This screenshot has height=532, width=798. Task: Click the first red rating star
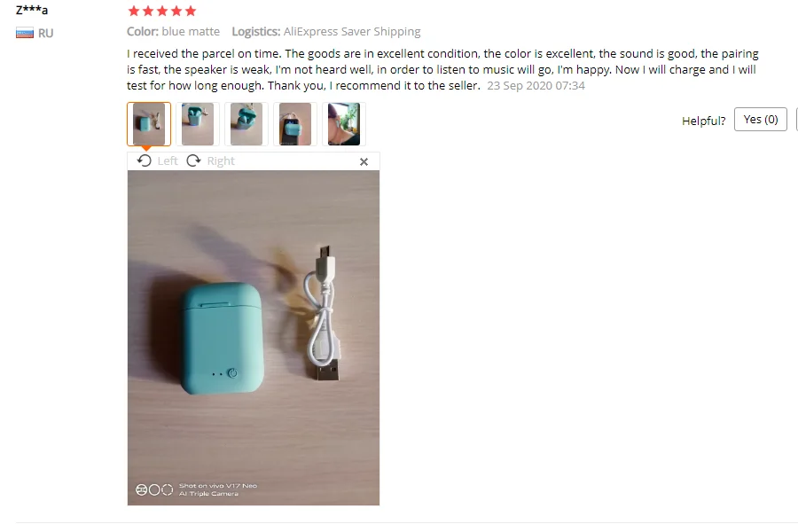tap(134, 11)
